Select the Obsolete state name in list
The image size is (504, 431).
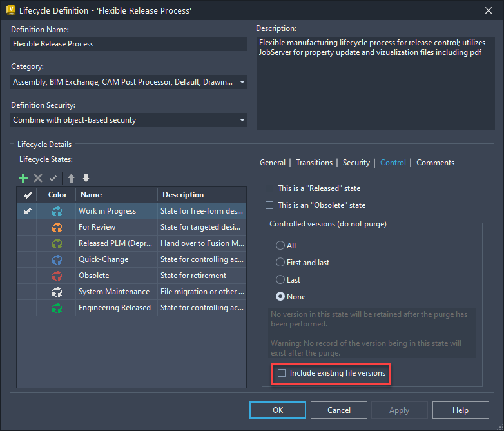click(94, 276)
